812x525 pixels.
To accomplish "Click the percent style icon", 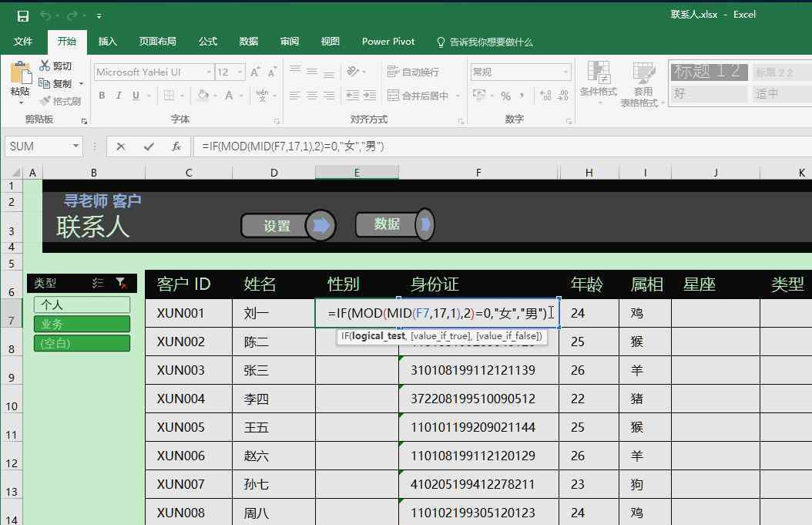I will coord(505,96).
